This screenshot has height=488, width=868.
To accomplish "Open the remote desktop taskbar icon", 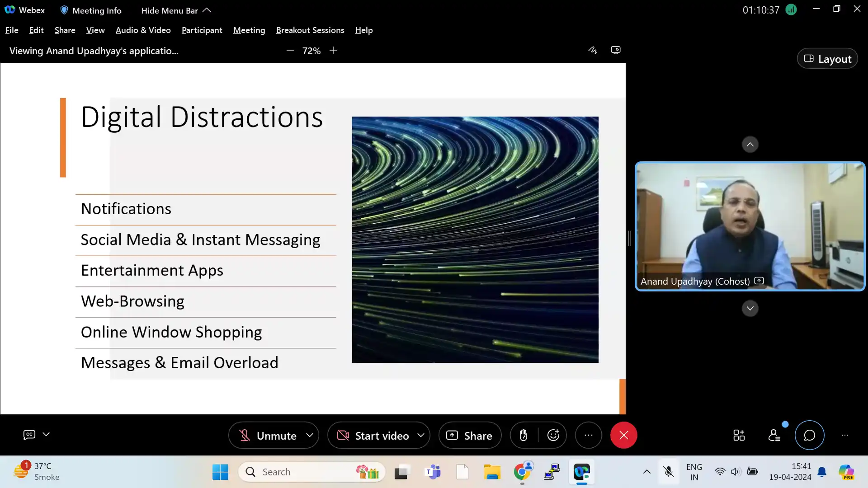I will pos(552,472).
